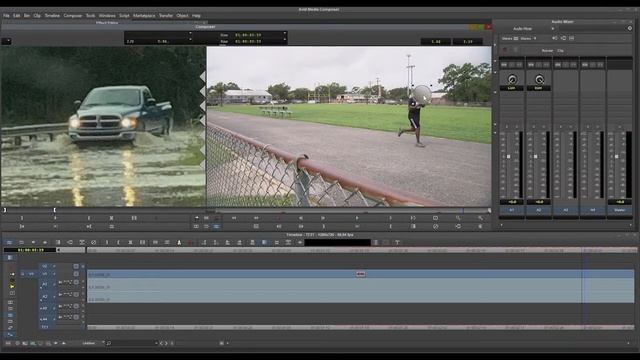Toggle the V2 record track selector
Image resolution: width=640 pixels, height=360 pixels.
(x=45, y=266)
